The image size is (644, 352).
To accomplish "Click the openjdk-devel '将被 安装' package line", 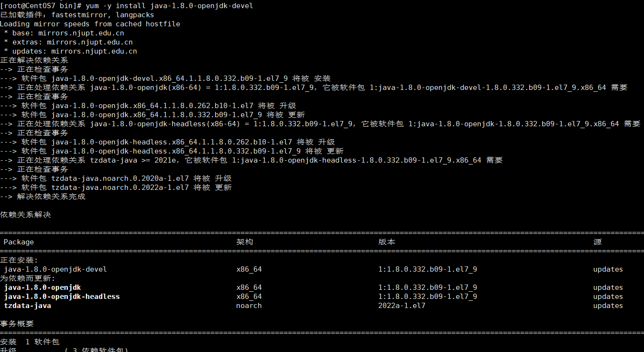I will pyautogui.click(x=165, y=78).
